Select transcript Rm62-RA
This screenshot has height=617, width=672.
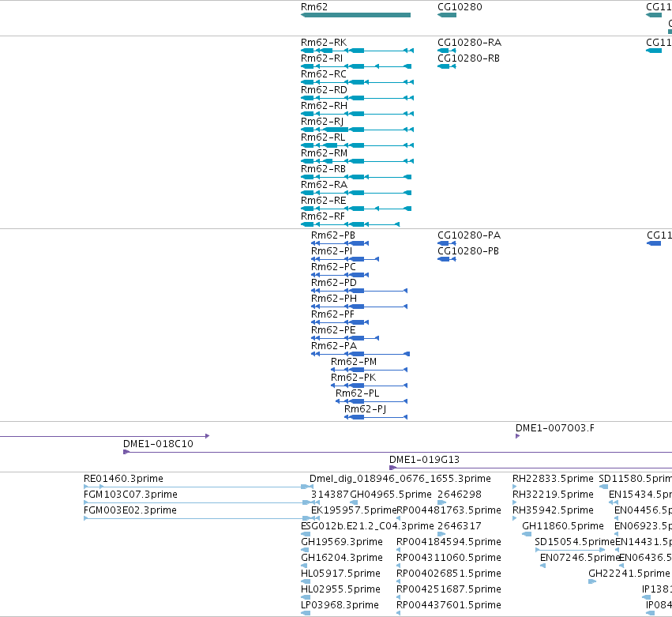pos(356,193)
